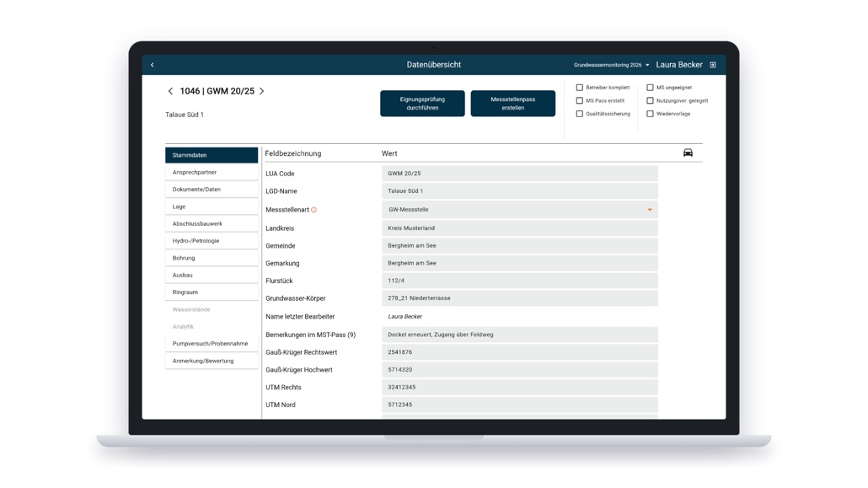Open the Lage section
The width and height of the screenshot is (868, 488).
212,206
